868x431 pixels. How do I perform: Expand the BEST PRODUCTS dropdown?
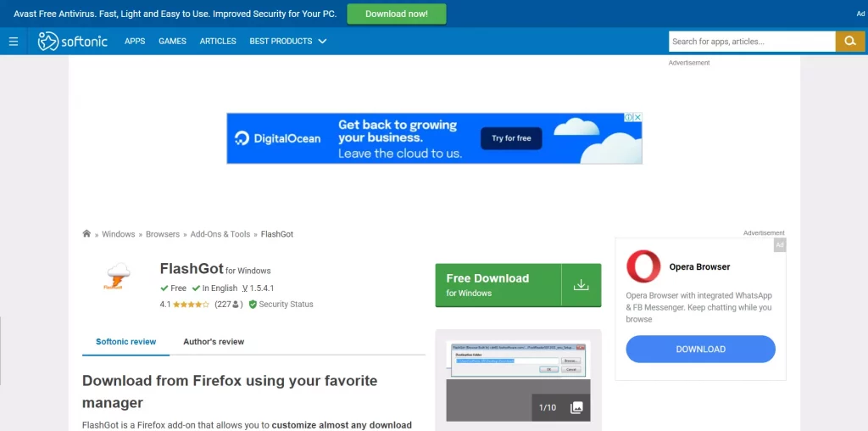coord(288,41)
